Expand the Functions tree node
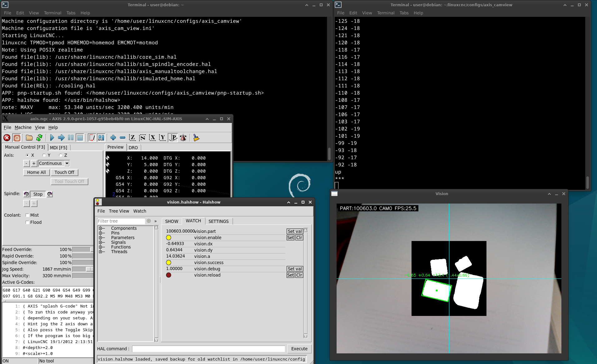The width and height of the screenshot is (597, 364). click(x=101, y=247)
